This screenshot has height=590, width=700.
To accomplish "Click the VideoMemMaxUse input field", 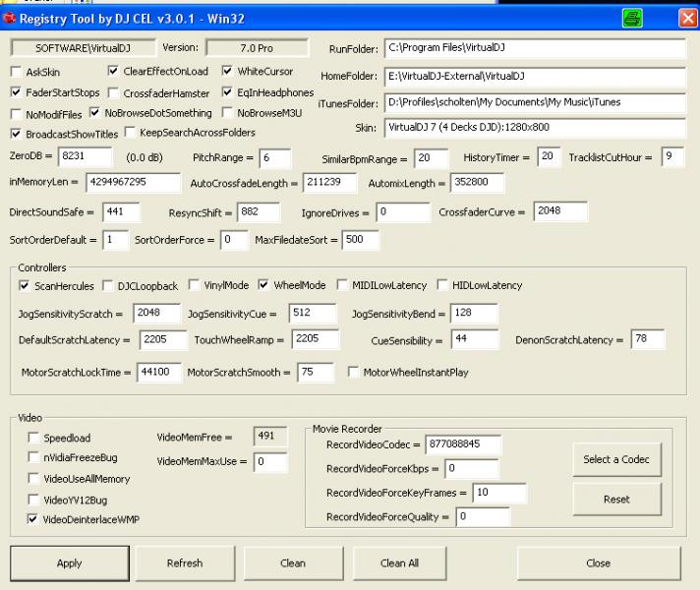I will point(270,462).
